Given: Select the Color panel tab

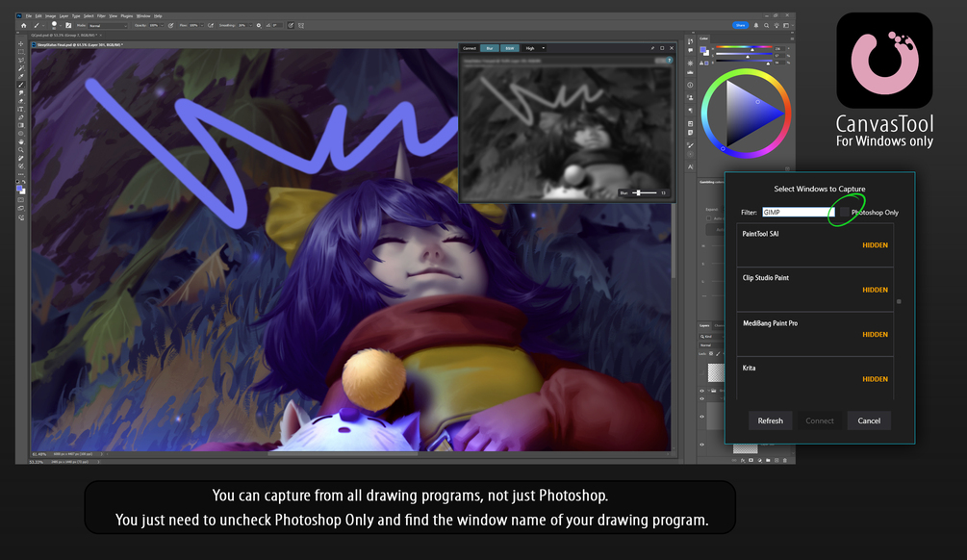Looking at the screenshot, I should coord(703,38).
